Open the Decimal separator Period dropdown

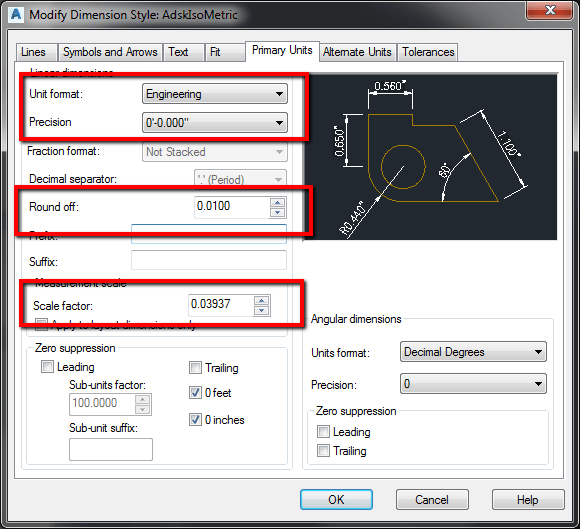[x=240, y=180]
